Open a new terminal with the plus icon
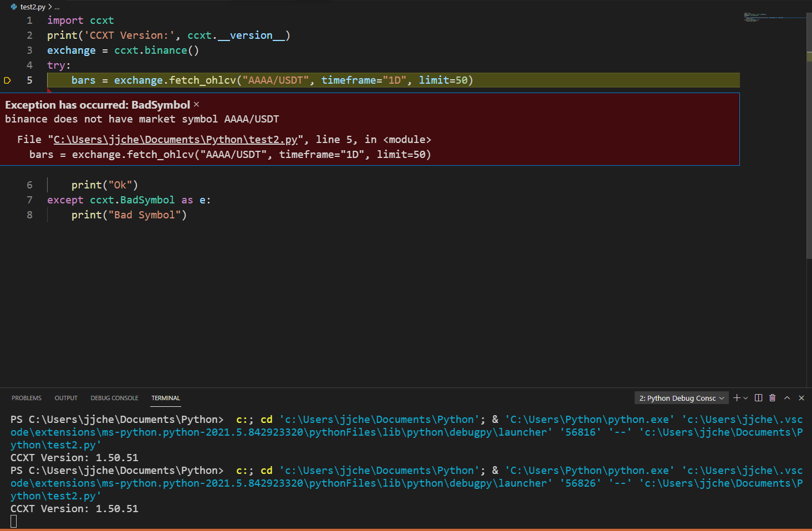 [x=736, y=397]
